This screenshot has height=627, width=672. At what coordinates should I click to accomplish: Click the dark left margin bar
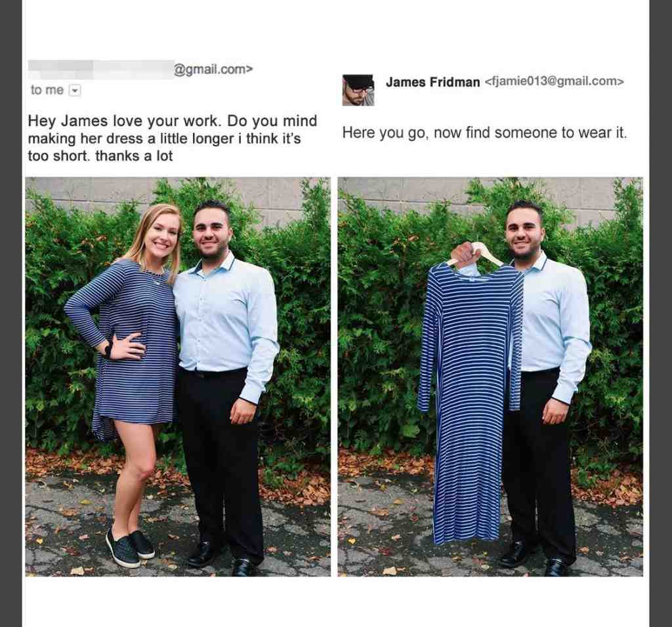tap(10, 313)
